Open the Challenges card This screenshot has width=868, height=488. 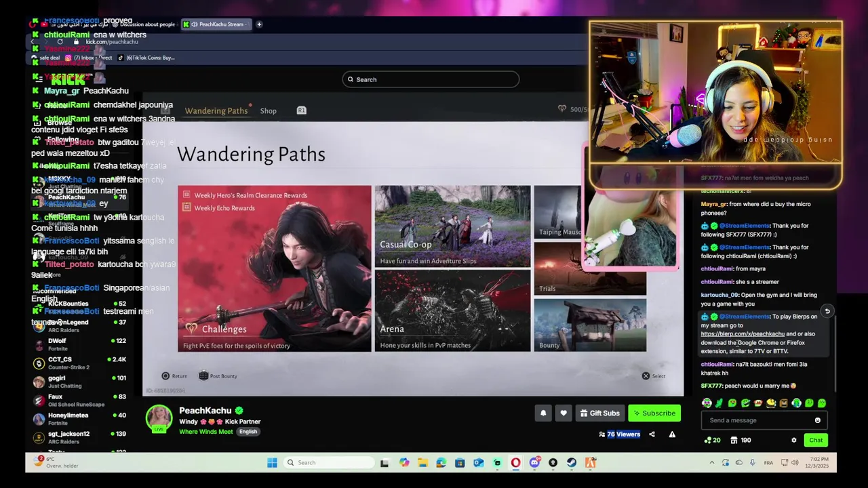(275, 268)
